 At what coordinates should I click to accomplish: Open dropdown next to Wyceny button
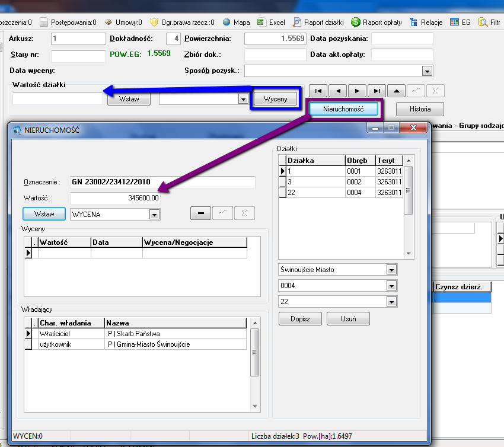pyautogui.click(x=243, y=99)
